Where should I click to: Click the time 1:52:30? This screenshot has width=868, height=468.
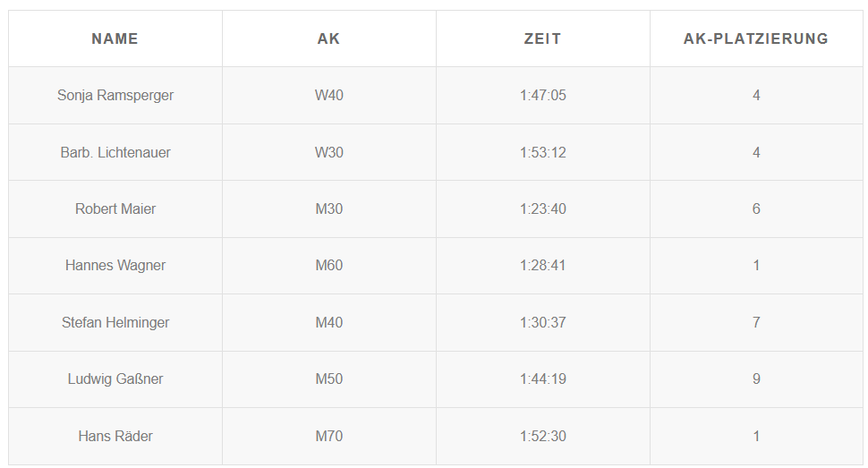click(543, 436)
